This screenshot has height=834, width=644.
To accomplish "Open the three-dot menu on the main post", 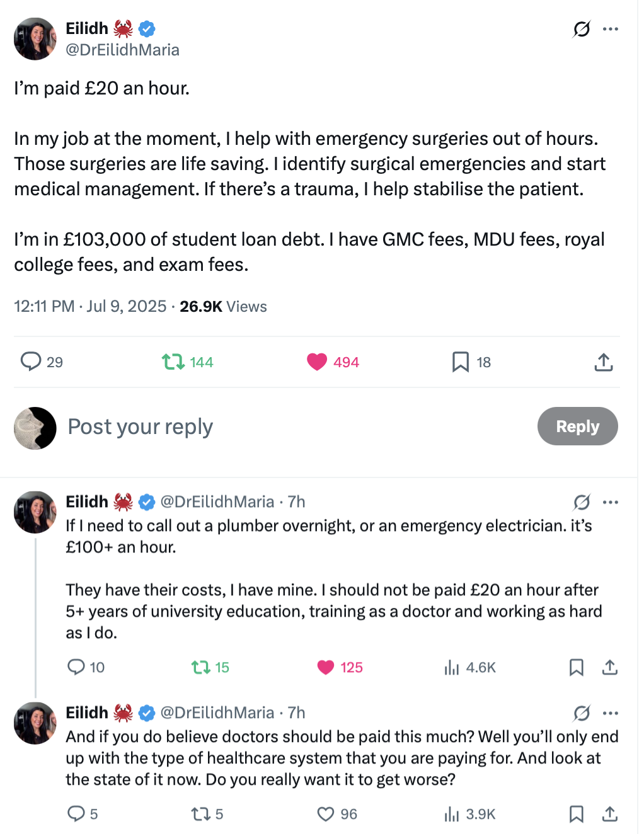I will (x=610, y=29).
